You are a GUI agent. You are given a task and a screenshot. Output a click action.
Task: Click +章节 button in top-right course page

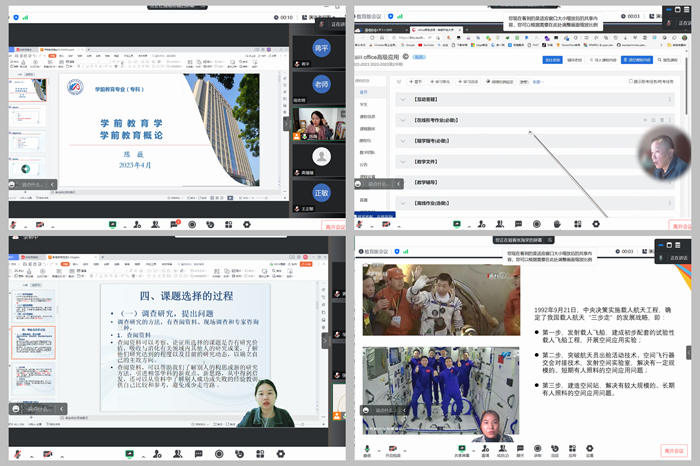coord(415,82)
